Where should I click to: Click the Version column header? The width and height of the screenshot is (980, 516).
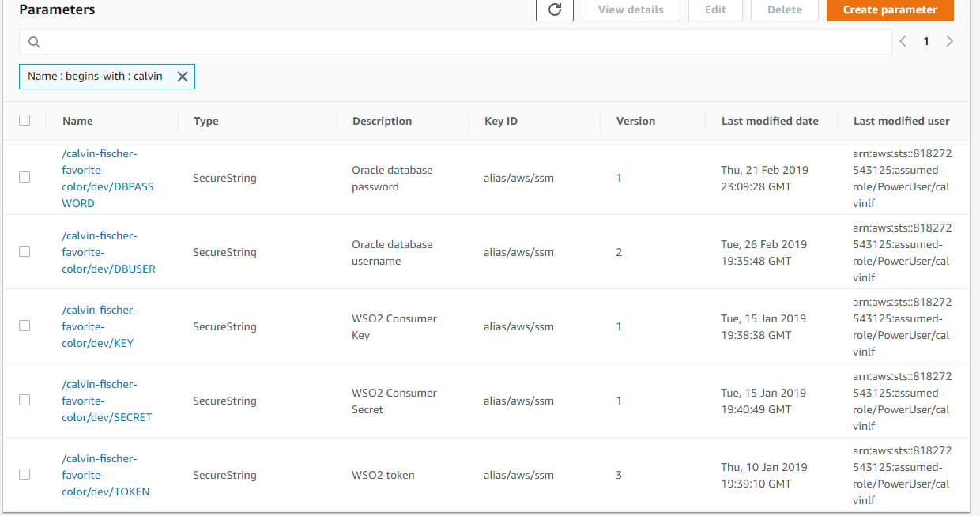click(635, 121)
